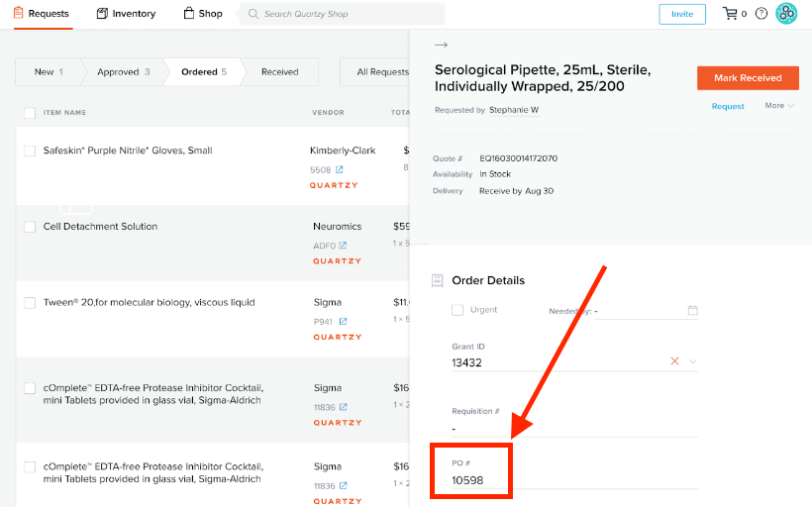Switch to Approved requests stage
The image size is (812, 507).
click(x=123, y=72)
